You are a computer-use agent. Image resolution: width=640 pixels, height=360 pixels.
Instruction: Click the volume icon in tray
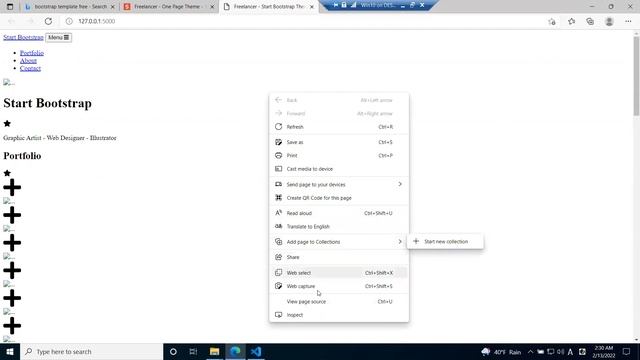[560, 351]
